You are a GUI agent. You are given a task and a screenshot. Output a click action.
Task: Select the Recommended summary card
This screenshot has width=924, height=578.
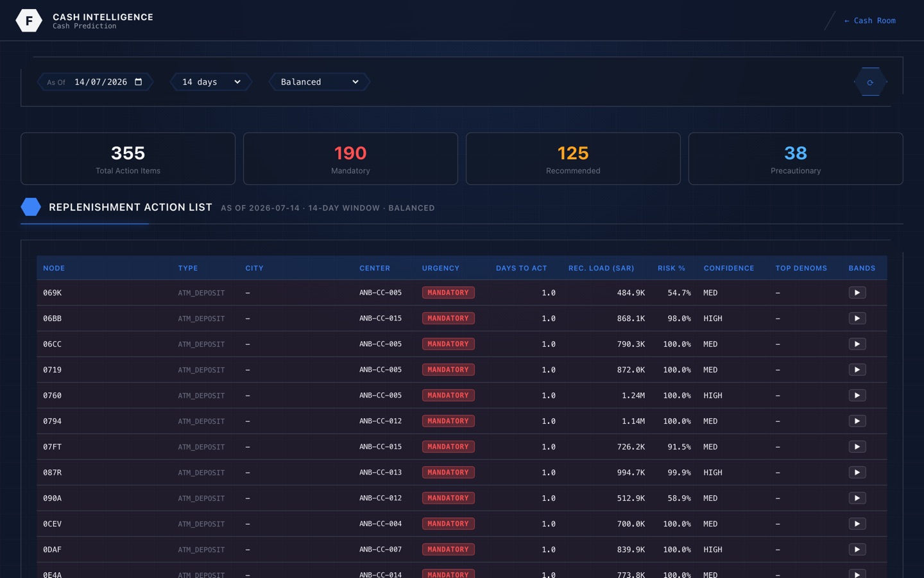(x=573, y=159)
